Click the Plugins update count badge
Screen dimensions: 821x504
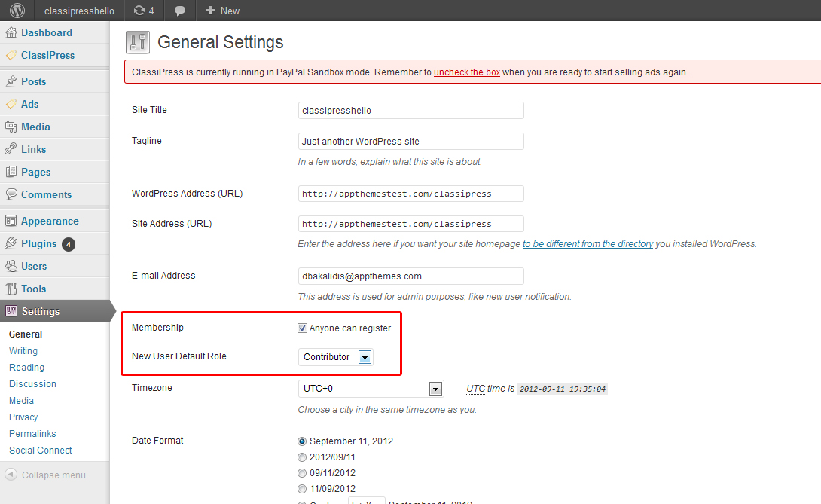click(x=68, y=244)
